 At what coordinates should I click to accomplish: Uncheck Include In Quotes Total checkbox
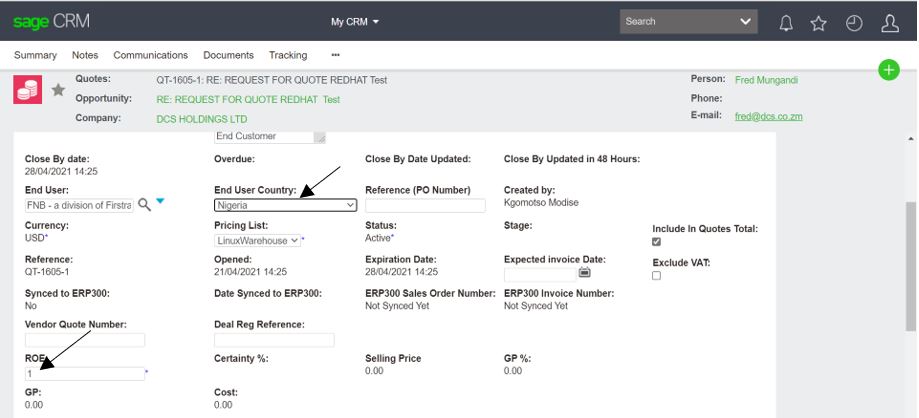coord(656,242)
